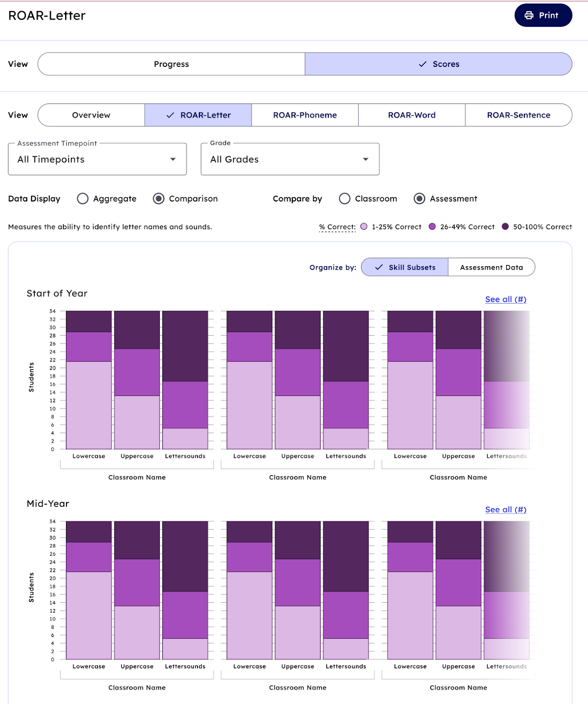Screen dimensions: 588x704
Task: Click the checkmark icon beside Skill Subsets
Action: coord(379,268)
